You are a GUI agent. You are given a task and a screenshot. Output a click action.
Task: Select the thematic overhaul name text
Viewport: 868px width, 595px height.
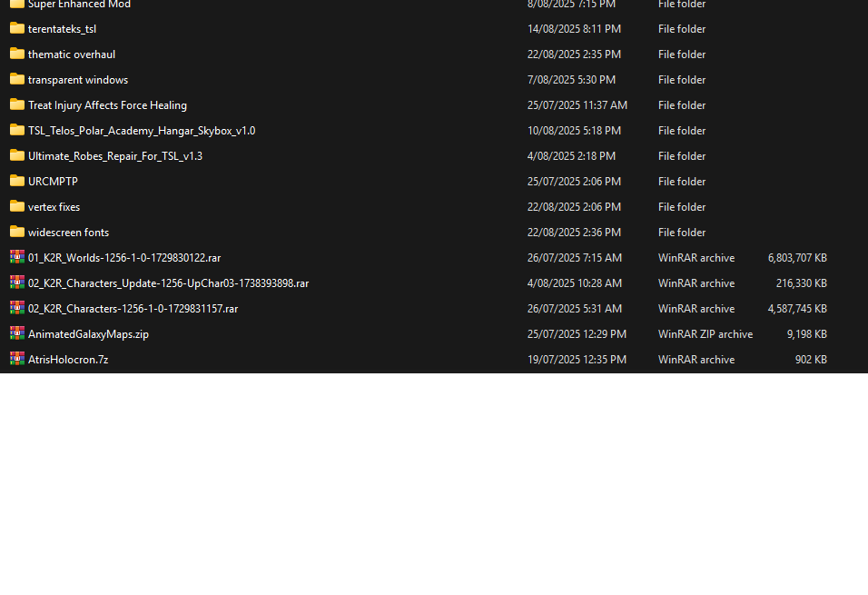pos(72,55)
